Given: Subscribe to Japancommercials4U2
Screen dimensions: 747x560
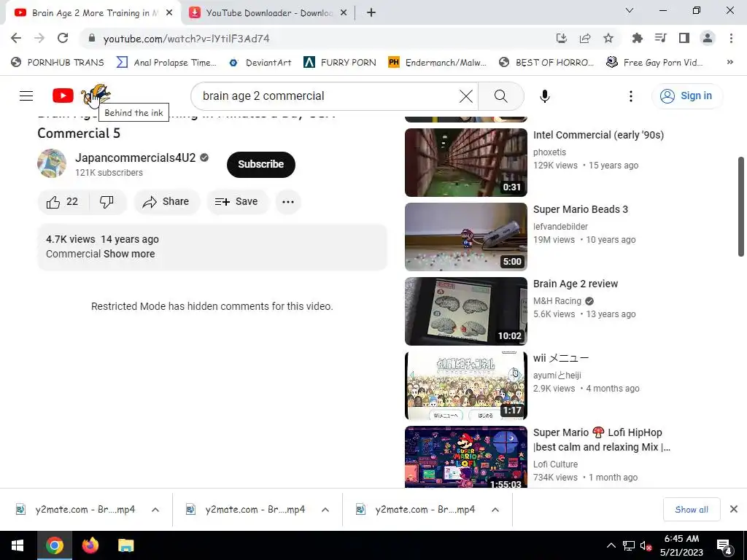Looking at the screenshot, I should point(261,164).
